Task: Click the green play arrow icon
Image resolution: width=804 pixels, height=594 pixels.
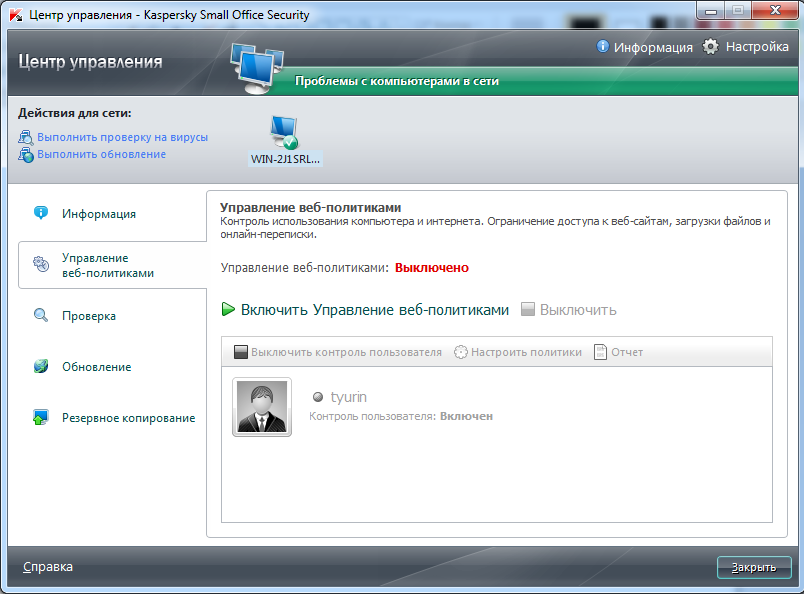Action: pyautogui.click(x=228, y=309)
